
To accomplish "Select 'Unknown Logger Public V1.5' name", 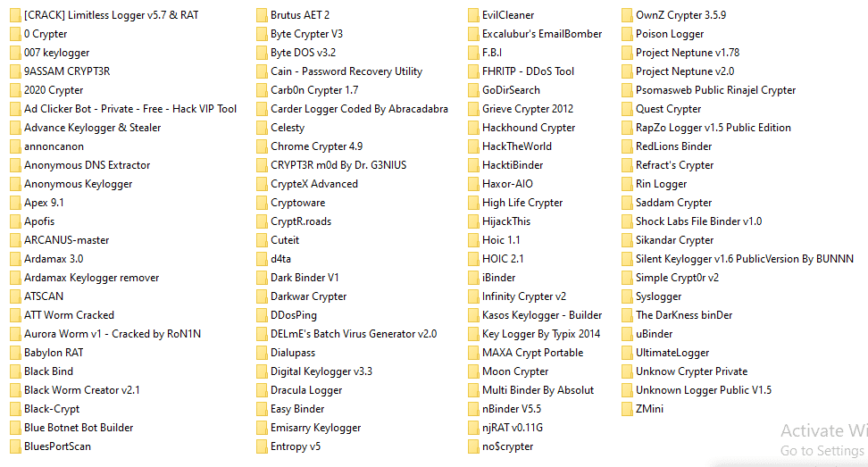I will click(x=704, y=390).
